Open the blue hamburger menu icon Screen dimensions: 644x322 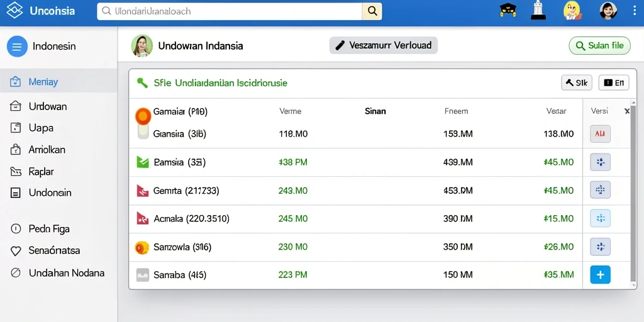coord(17,46)
